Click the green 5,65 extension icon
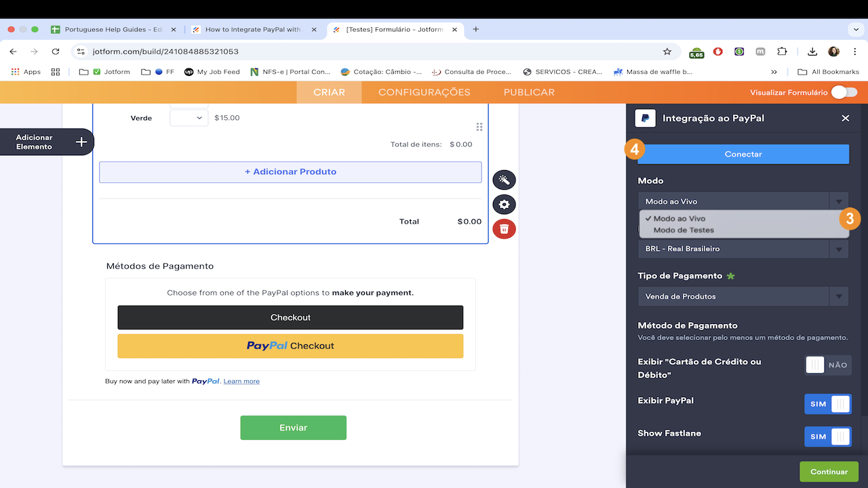This screenshot has width=868, height=488. [696, 52]
